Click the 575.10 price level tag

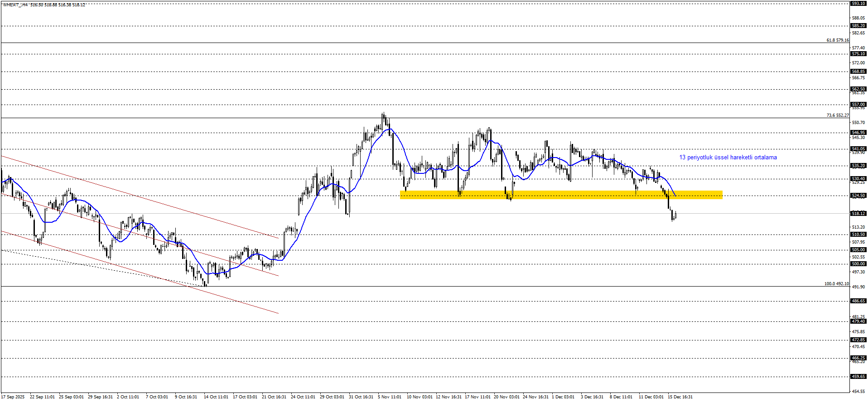(858, 54)
